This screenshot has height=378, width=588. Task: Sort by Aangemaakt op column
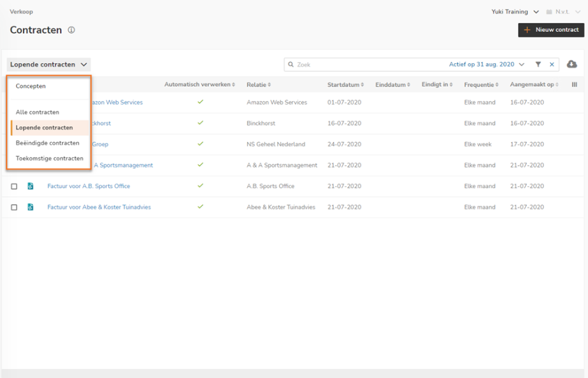tap(534, 85)
